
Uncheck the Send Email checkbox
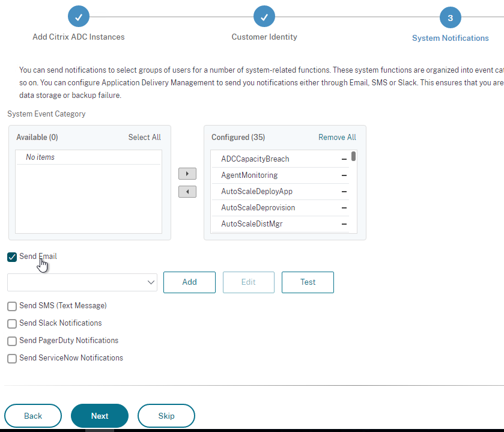point(12,257)
